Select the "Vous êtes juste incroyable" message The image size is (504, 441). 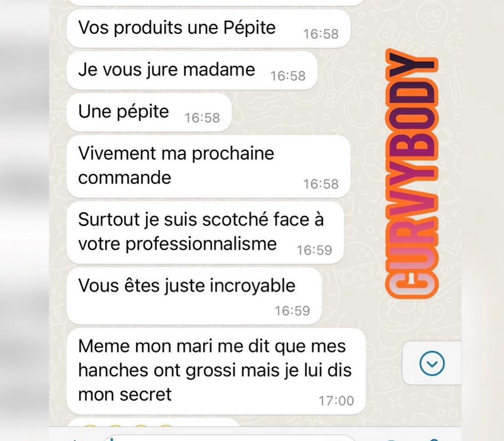click(x=194, y=296)
